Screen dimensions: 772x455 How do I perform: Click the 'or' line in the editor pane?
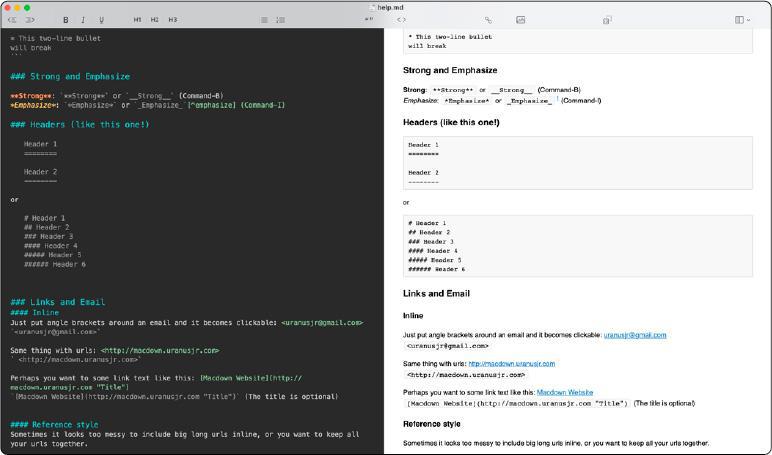coord(14,199)
